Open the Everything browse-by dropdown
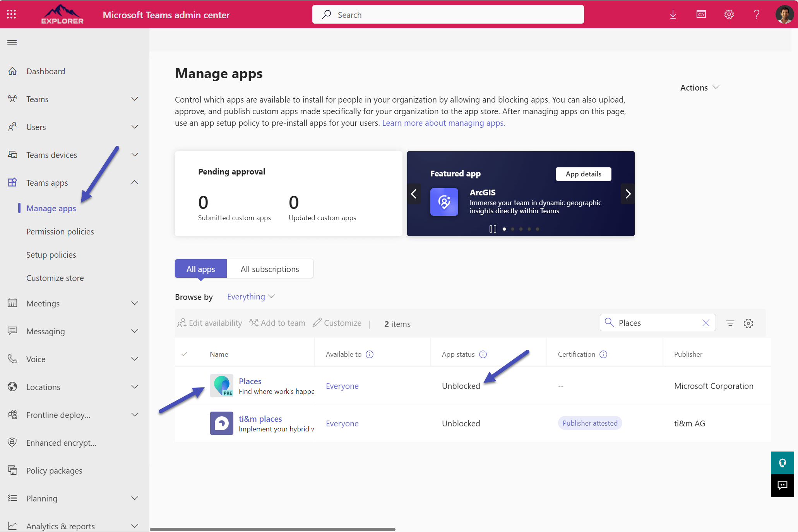 coord(250,297)
